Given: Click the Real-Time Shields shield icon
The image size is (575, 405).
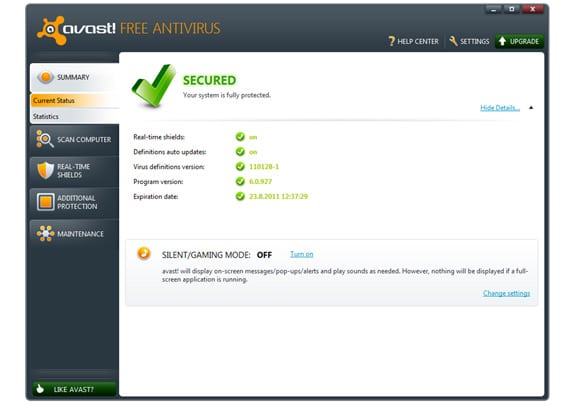Looking at the screenshot, I should [45, 170].
